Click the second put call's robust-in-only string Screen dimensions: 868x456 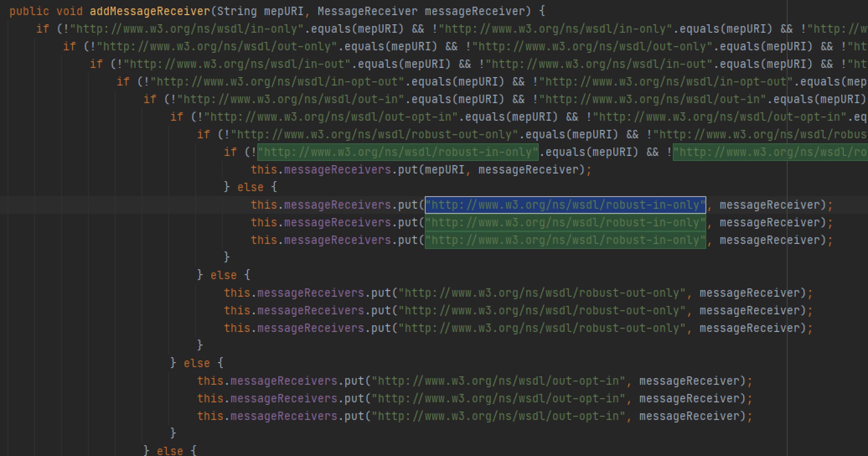click(565, 223)
